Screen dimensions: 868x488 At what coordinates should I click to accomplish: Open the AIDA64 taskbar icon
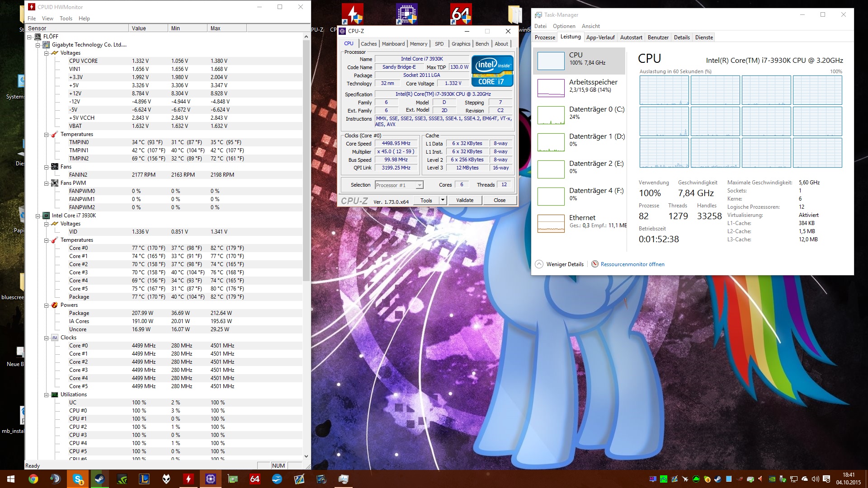[255, 479]
